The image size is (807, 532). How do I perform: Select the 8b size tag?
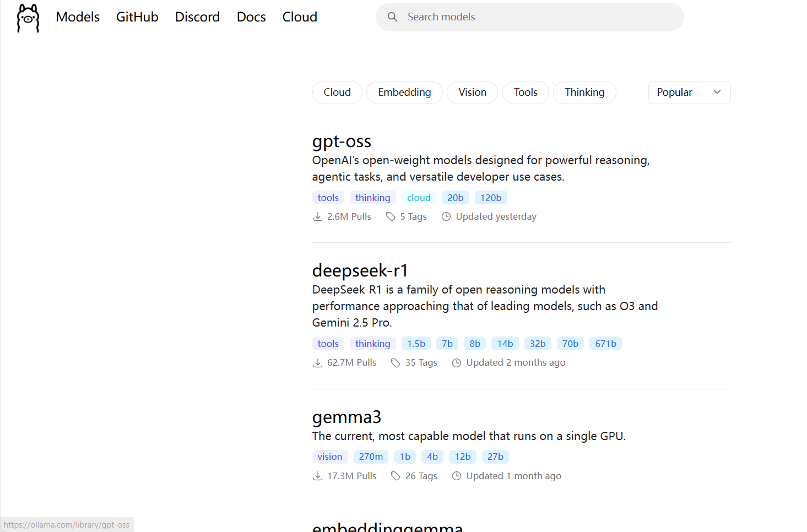click(475, 344)
